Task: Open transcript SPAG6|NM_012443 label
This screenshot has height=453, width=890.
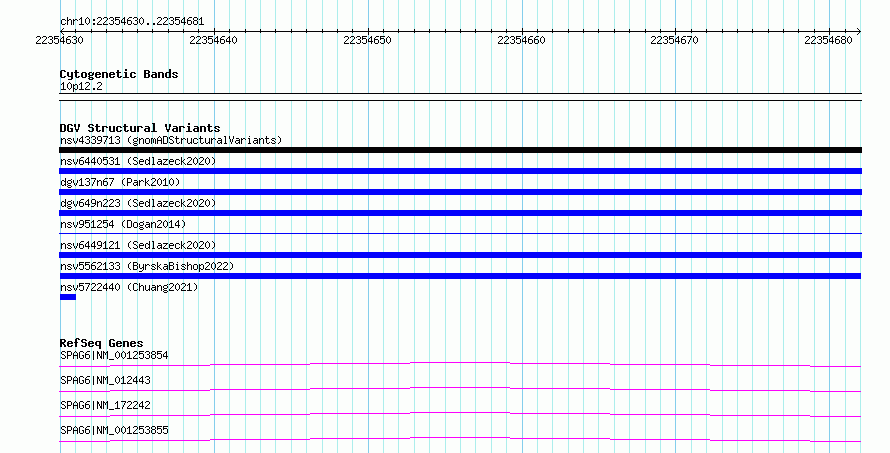Action: point(105,380)
